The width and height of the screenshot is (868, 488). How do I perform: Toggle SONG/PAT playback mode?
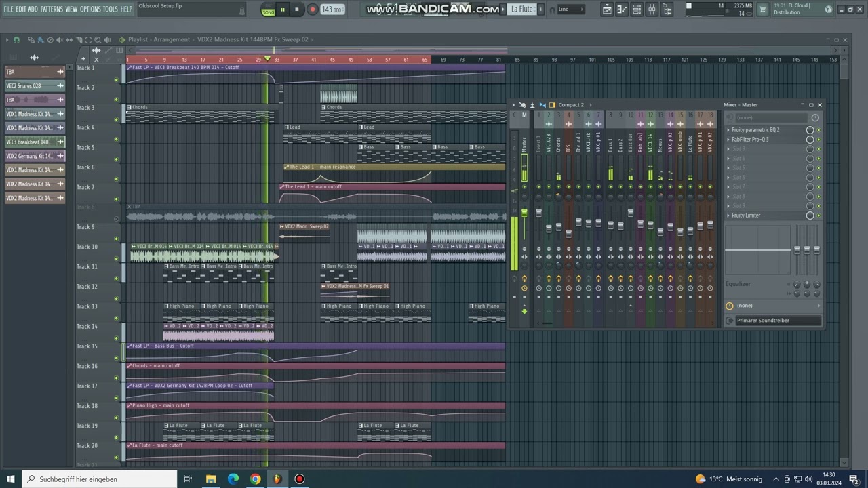(269, 10)
